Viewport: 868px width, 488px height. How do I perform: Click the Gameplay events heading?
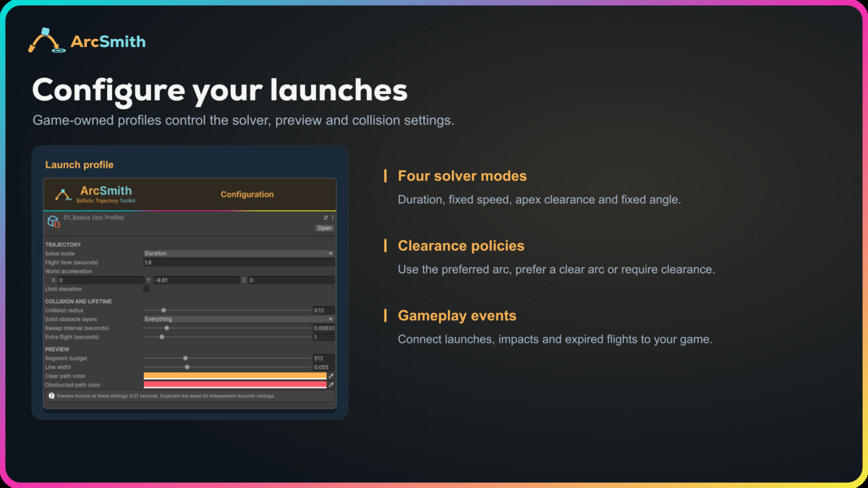coord(457,316)
